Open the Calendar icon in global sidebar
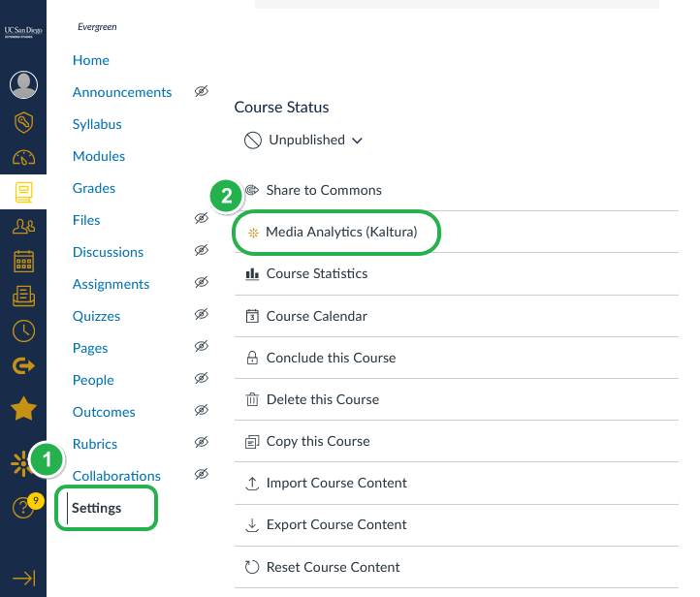 tap(23, 262)
